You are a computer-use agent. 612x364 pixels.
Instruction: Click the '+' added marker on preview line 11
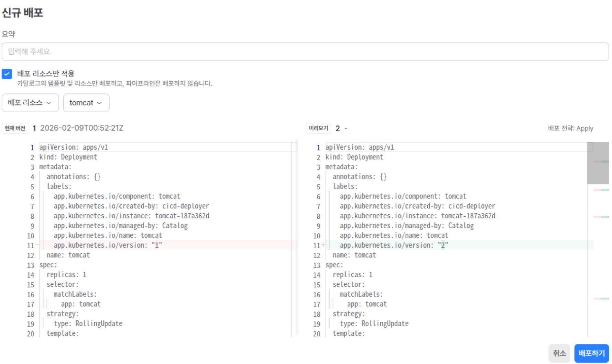323,245
